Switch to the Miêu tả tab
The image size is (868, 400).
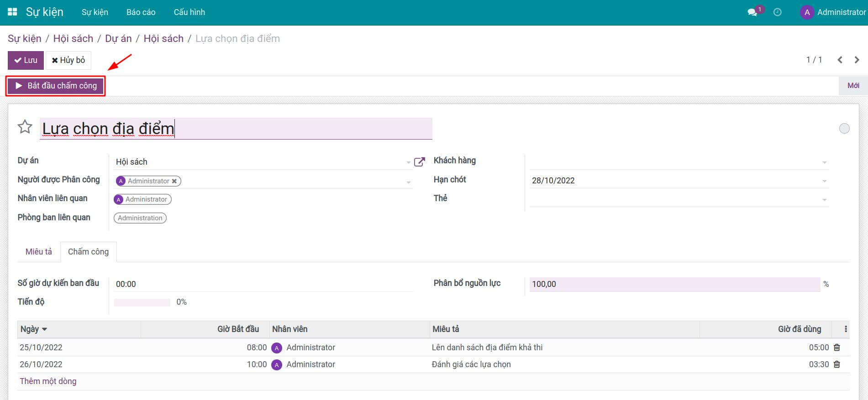click(x=39, y=252)
